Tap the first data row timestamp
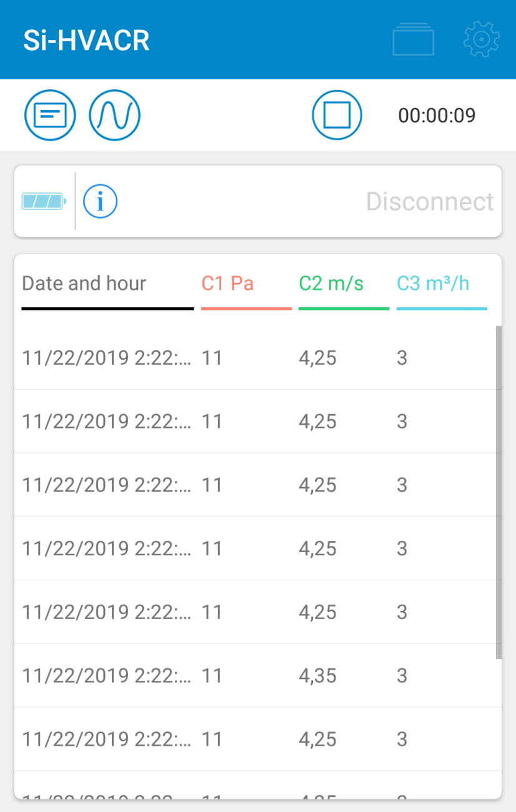 point(106,358)
